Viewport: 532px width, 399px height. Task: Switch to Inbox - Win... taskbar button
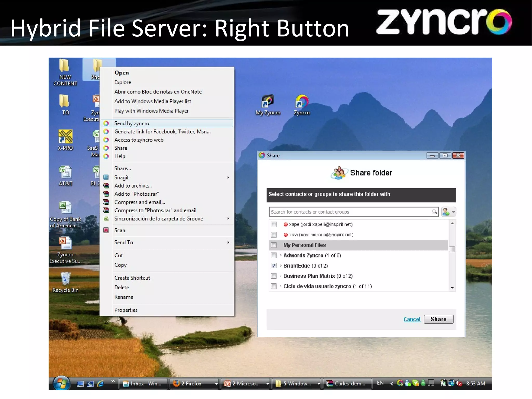(x=143, y=384)
